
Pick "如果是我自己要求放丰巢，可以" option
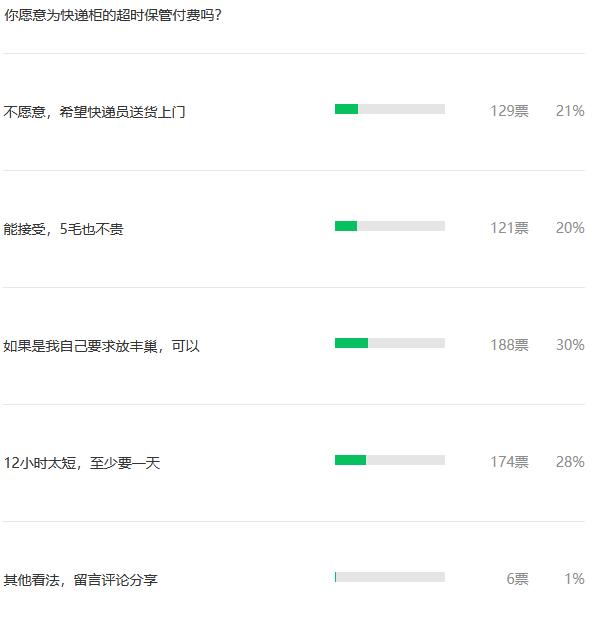(102, 346)
